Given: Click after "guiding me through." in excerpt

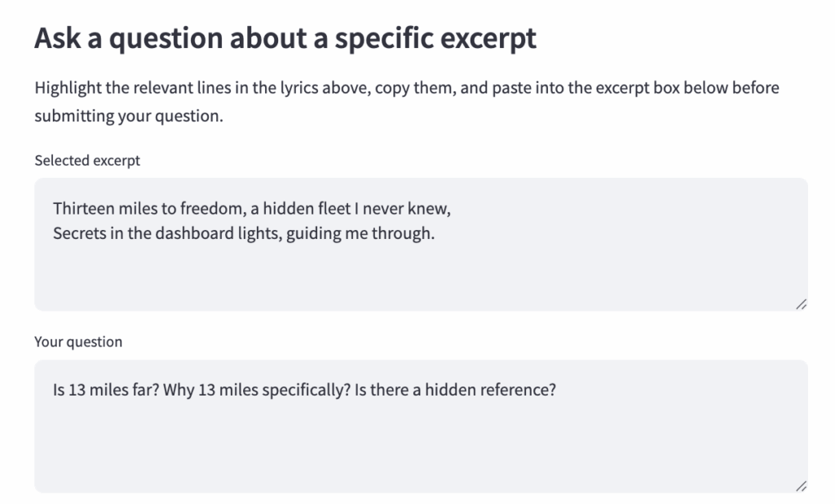Looking at the screenshot, I should [435, 235].
